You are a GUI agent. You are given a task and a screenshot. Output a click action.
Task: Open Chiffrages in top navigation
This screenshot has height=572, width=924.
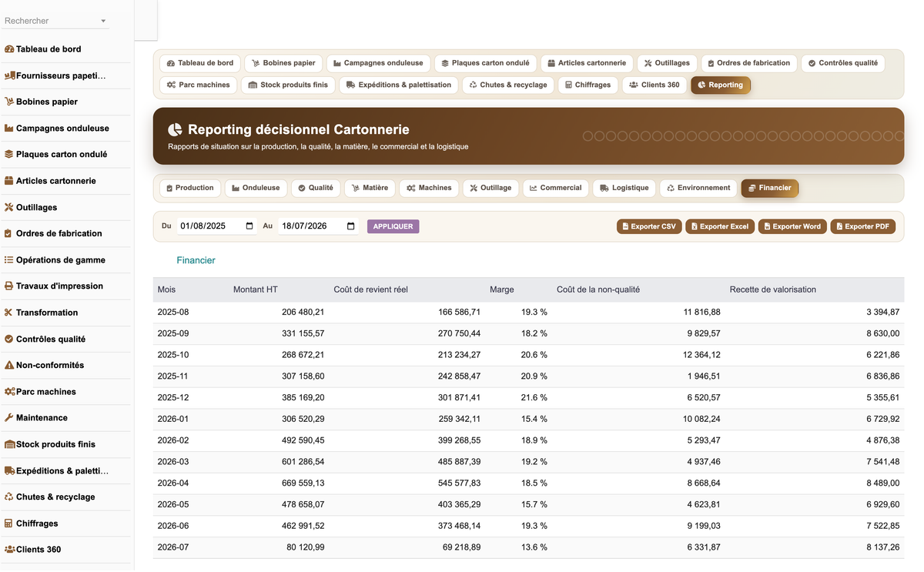pos(588,85)
